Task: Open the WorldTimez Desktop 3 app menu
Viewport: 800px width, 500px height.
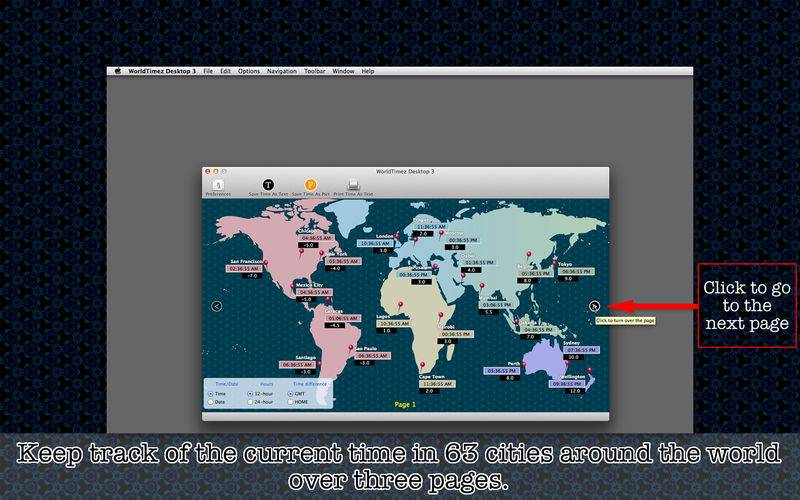Action: click(x=162, y=71)
